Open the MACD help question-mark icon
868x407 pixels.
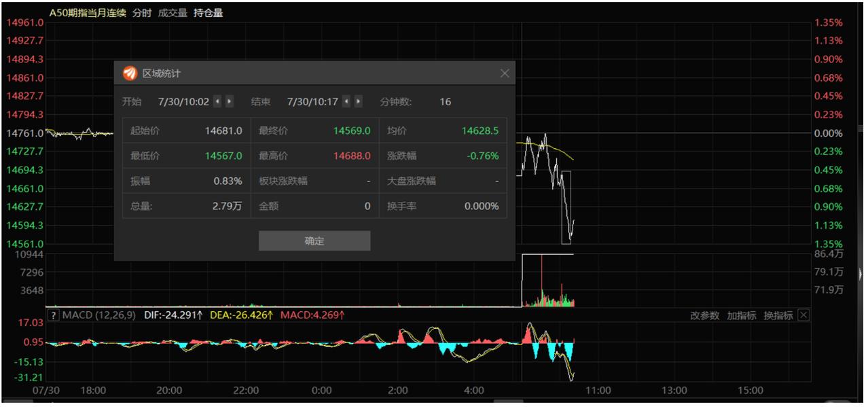coord(54,315)
